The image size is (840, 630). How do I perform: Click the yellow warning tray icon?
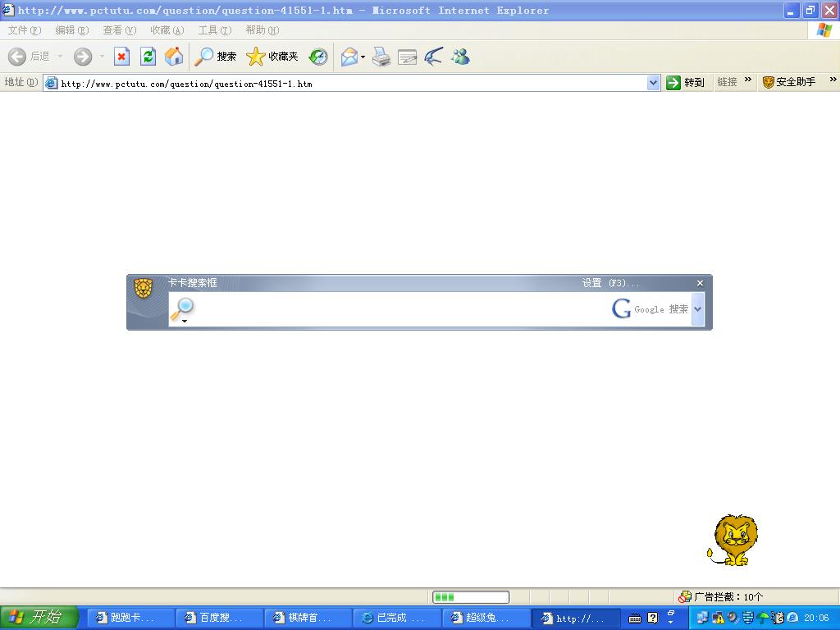(718, 619)
